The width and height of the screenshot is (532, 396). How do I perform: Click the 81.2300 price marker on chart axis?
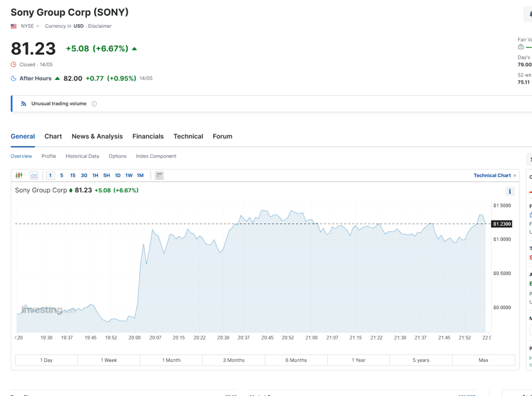pos(502,224)
